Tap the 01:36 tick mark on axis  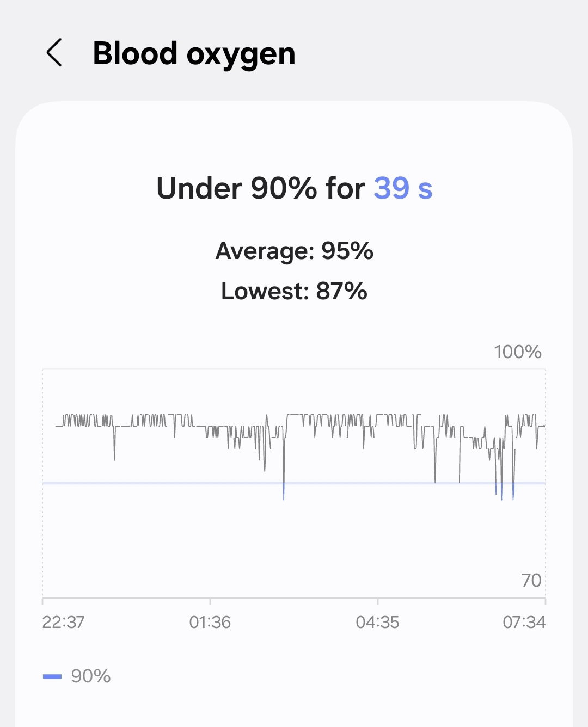[210, 600]
